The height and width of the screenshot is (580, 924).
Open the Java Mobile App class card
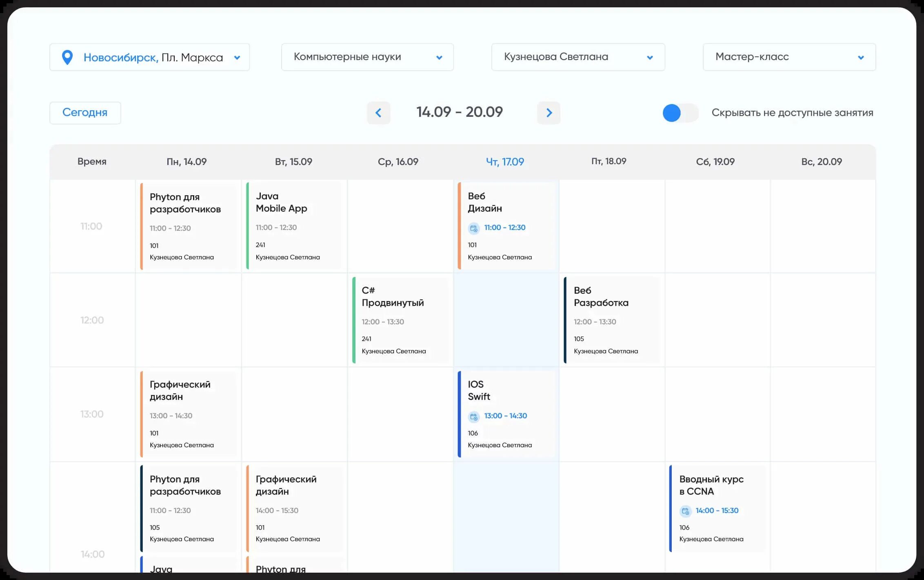[295, 225]
